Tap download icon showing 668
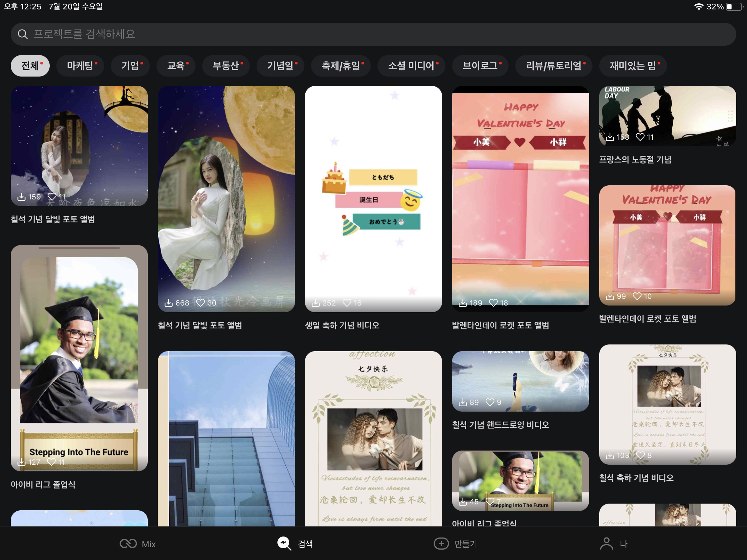Image resolution: width=747 pixels, height=560 pixels. pos(168,303)
